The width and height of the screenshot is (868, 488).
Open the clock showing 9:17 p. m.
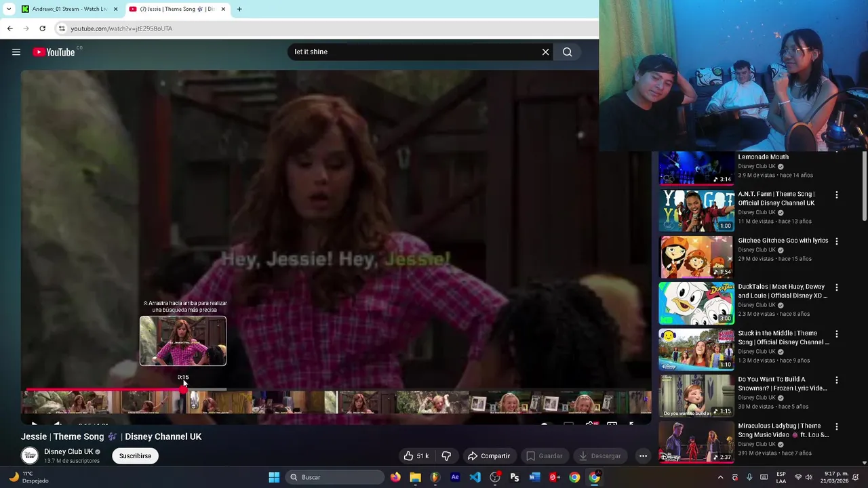pyautogui.click(x=835, y=477)
